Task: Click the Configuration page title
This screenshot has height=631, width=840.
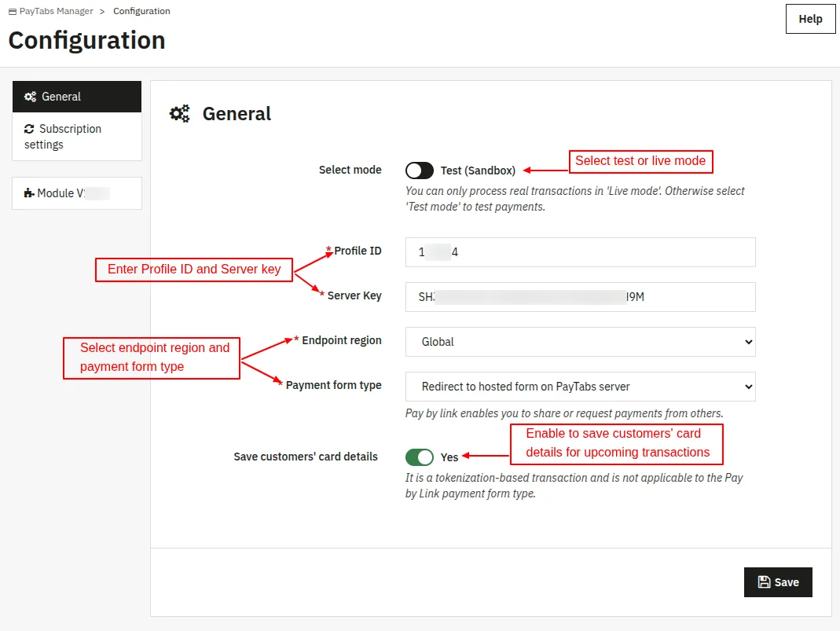Action: 86,40
